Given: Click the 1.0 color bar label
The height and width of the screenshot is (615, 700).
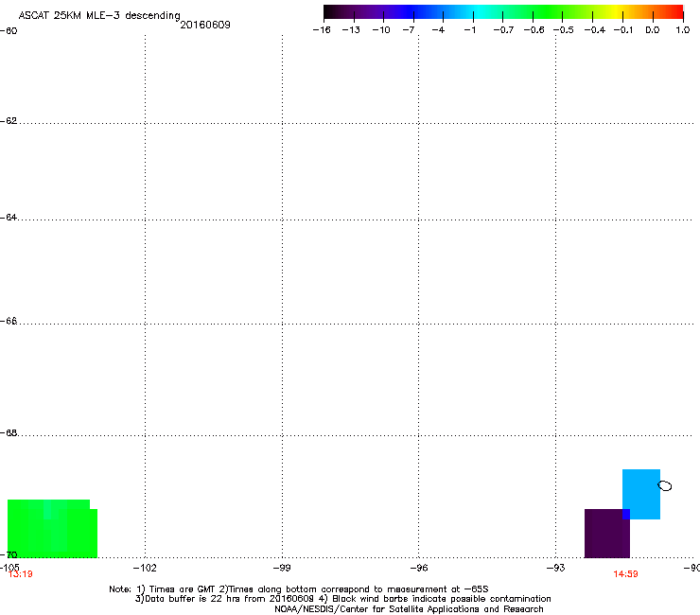Looking at the screenshot, I should click(683, 30).
